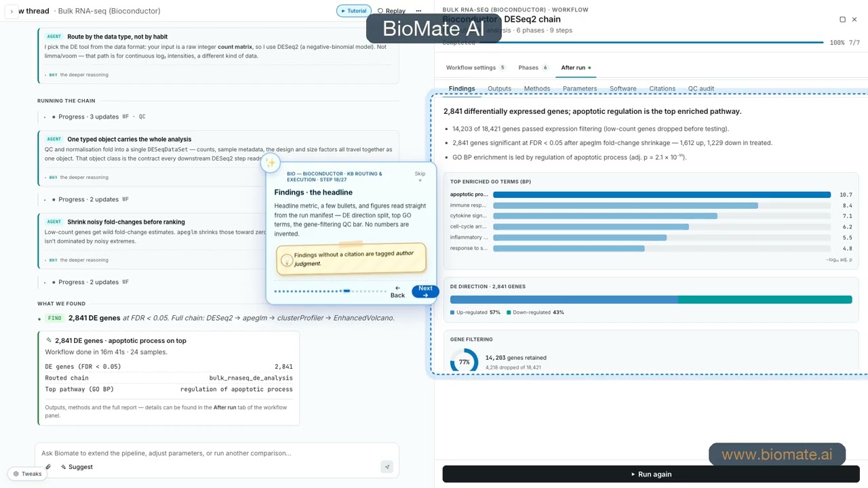The height and width of the screenshot is (488, 868).
Task: Switch to the Methods sub-tab
Action: click(x=536, y=89)
